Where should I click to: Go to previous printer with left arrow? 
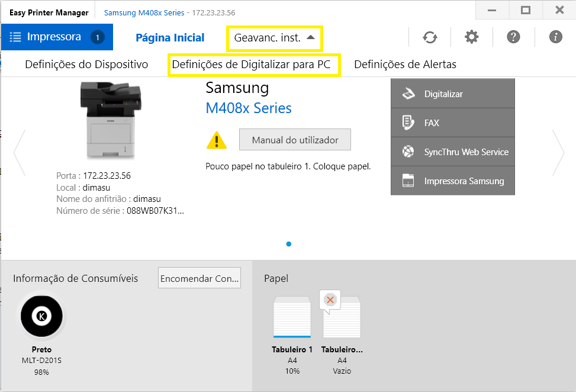(19, 153)
